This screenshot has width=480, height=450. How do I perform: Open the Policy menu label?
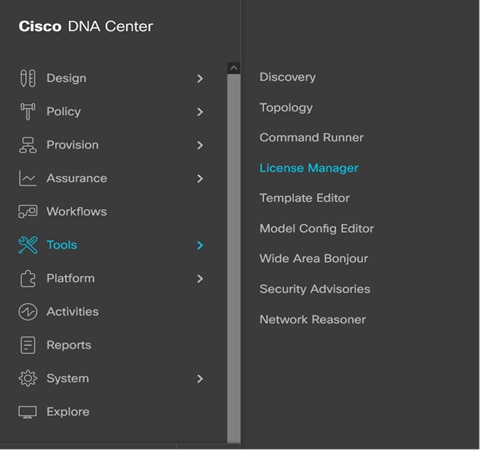pos(64,112)
